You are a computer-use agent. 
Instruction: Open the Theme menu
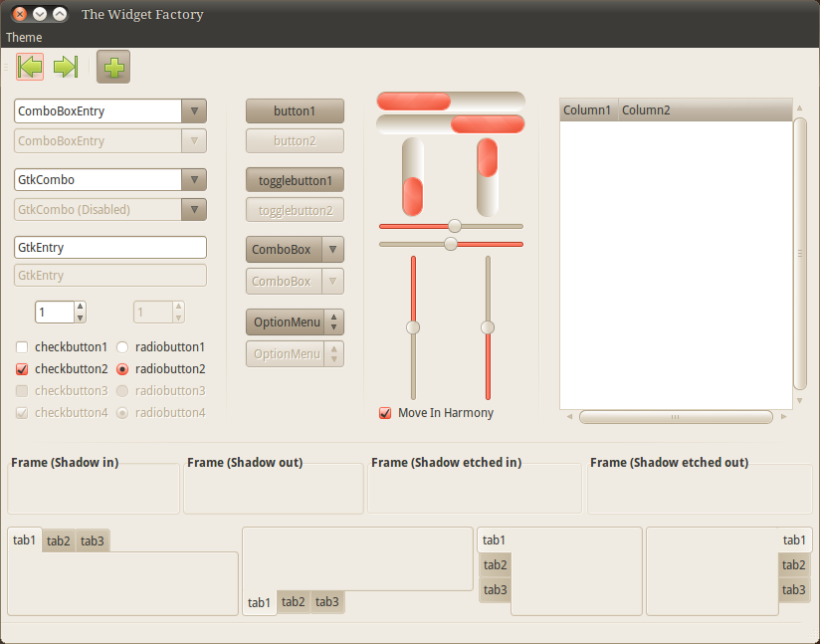tap(24, 37)
